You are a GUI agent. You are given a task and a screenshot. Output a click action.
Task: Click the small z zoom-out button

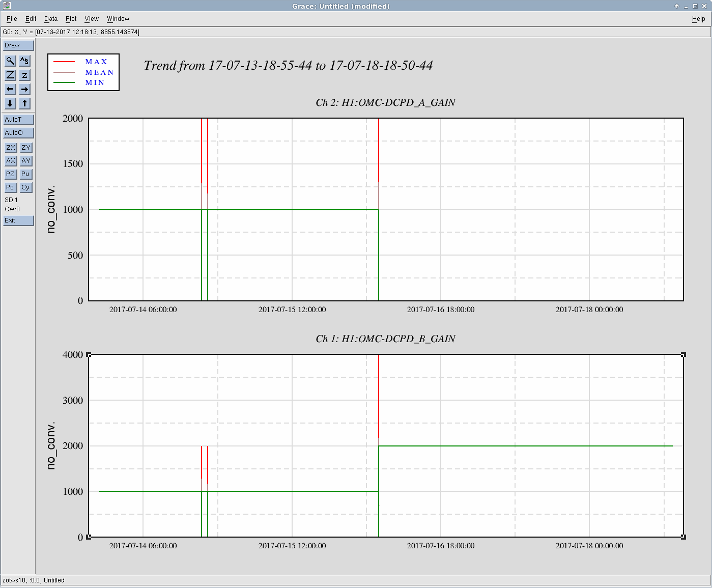[x=24, y=75]
